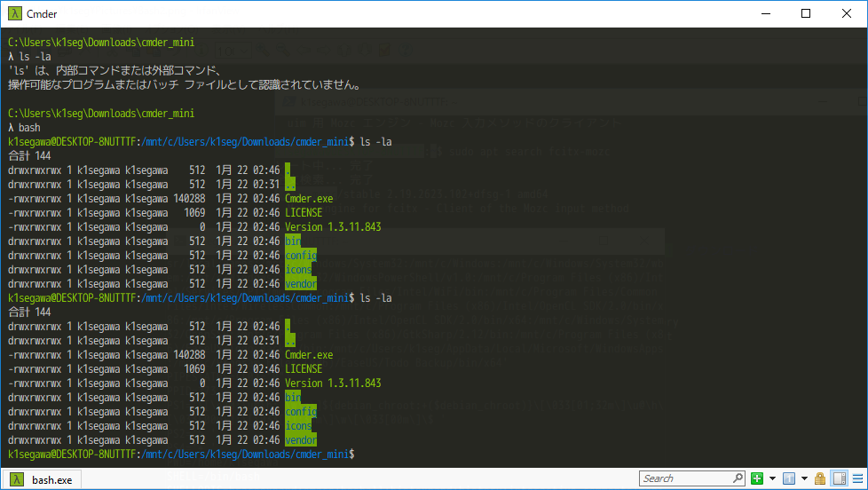Click the magnifier icon in Search box
The width and height of the screenshot is (868, 490).
pos(738,478)
